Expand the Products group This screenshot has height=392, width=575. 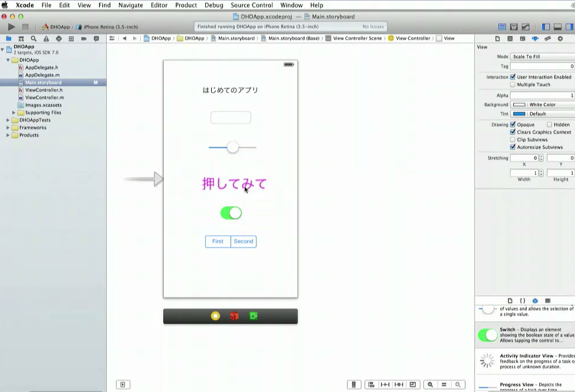8,135
